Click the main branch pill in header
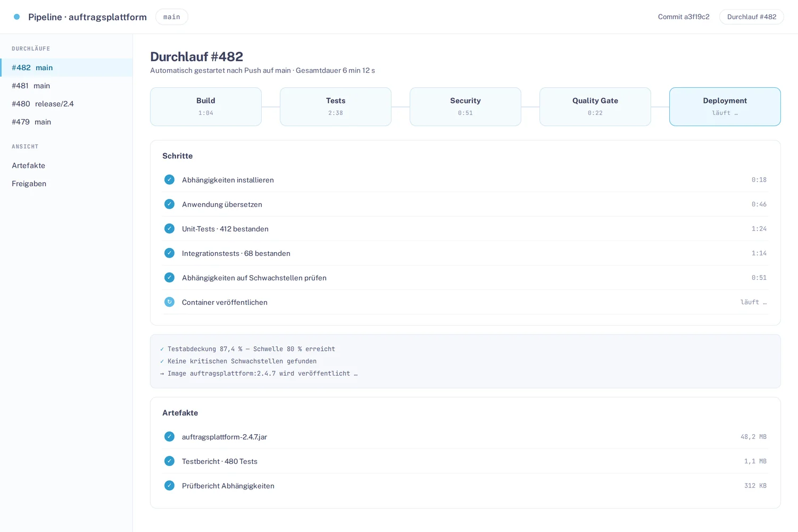Image resolution: width=798 pixels, height=532 pixels. coord(172,17)
